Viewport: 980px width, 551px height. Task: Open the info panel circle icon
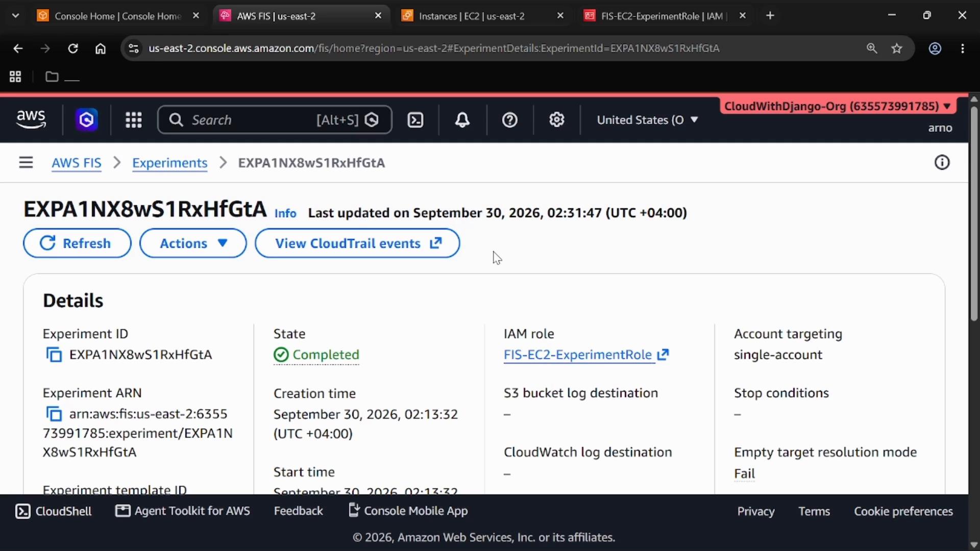click(x=942, y=163)
